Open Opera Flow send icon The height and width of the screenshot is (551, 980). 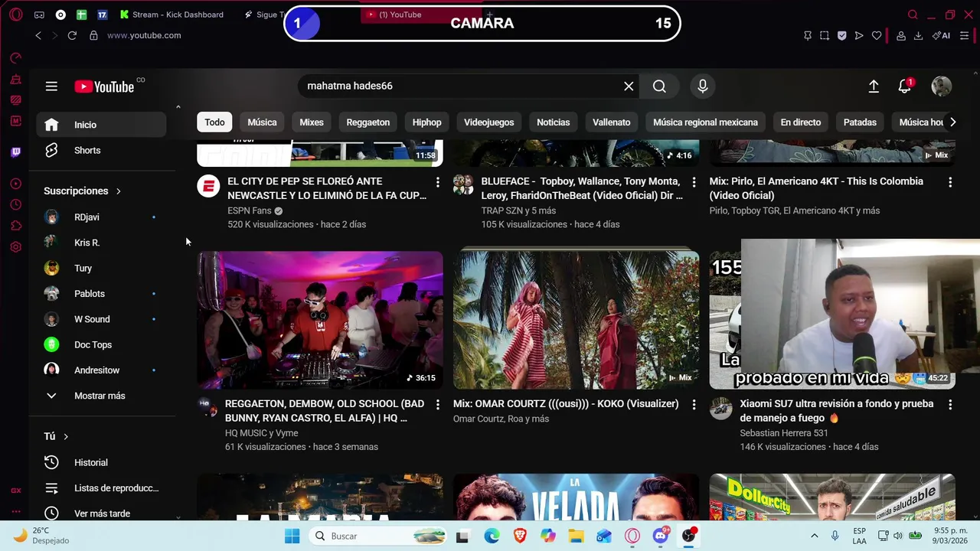click(859, 35)
